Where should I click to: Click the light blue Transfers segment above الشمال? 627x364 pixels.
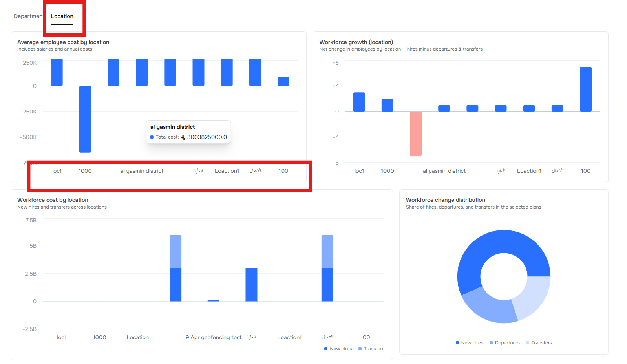pyautogui.click(x=327, y=251)
